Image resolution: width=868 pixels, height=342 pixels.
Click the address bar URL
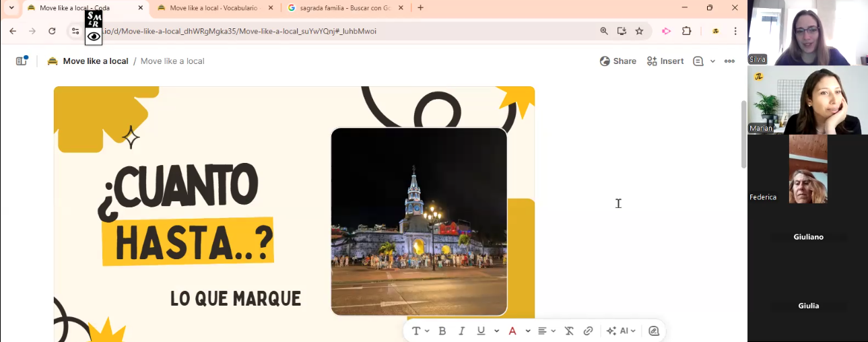[240, 31]
